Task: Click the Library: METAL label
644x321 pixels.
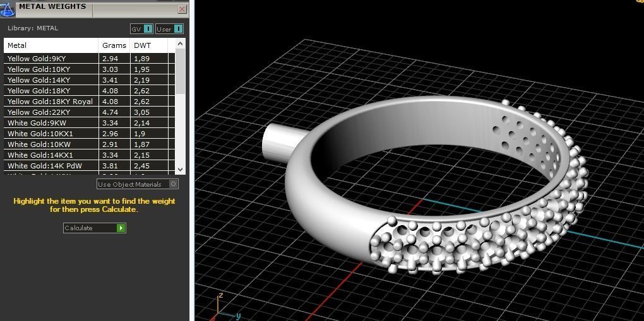Action: coord(33,28)
